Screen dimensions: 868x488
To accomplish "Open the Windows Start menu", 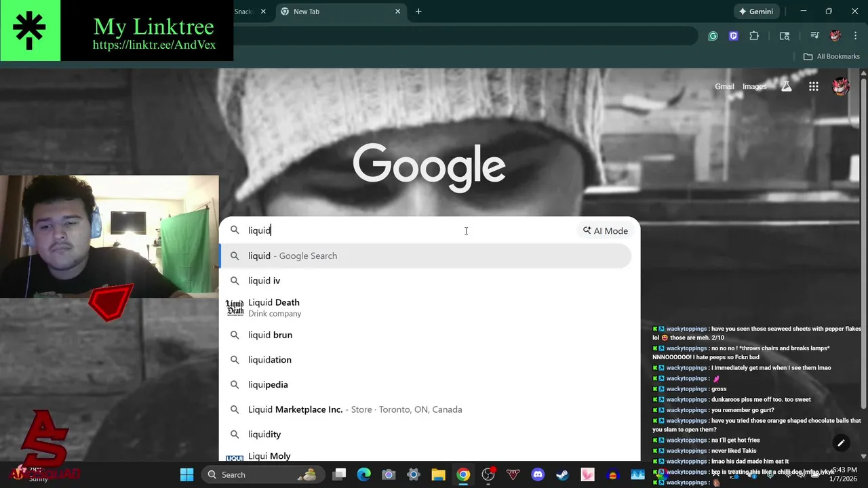I will 186,474.
